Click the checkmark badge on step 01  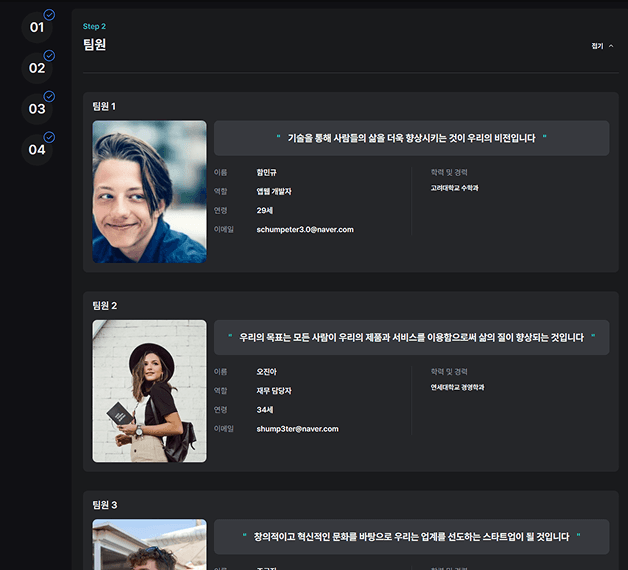click(49, 15)
